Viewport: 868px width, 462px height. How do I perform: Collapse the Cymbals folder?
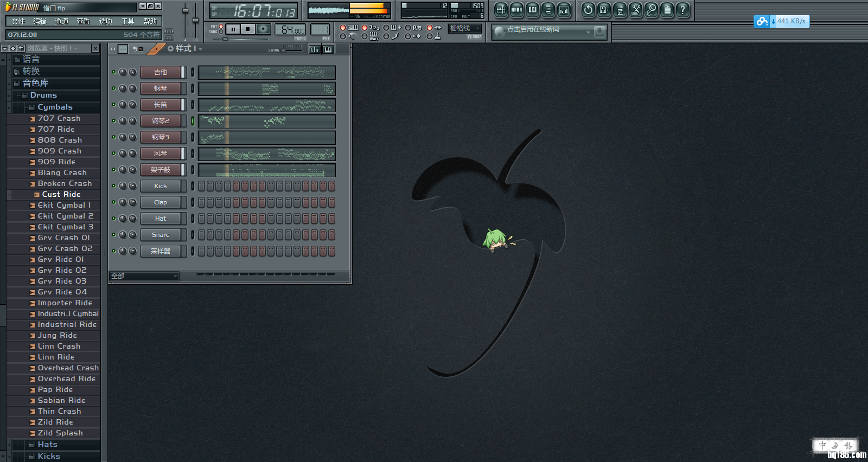pyautogui.click(x=9, y=107)
